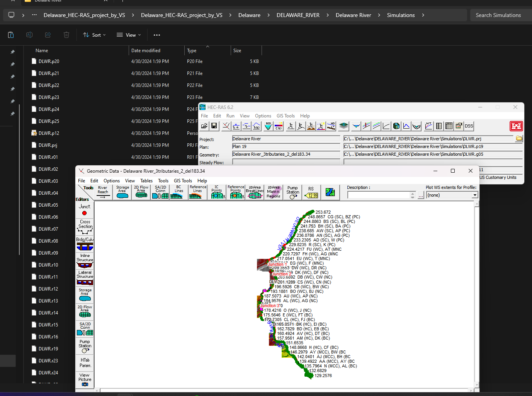This screenshot has width=532, height=396.
Task: Expand the Plot WS extents profile dropdown
Action: [x=475, y=195]
